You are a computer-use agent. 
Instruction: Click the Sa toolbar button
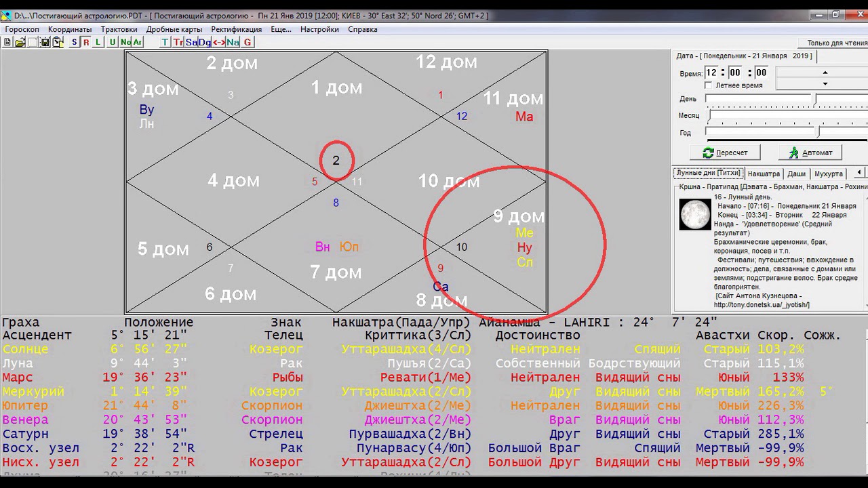point(191,42)
